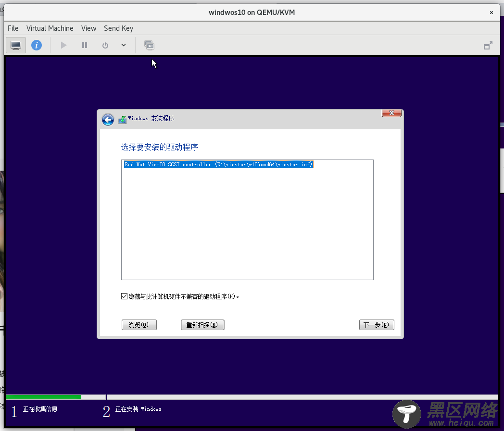Viewport: 504px width, 431px height.
Task: Close the QEMU/KVM viewer window
Action: click(491, 12)
